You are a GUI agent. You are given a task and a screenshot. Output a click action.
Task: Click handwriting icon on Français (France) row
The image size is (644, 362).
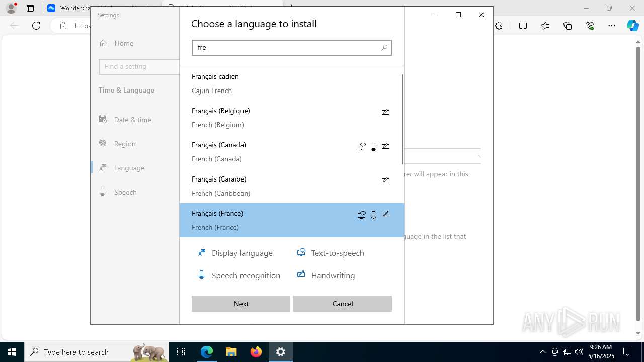click(x=385, y=215)
